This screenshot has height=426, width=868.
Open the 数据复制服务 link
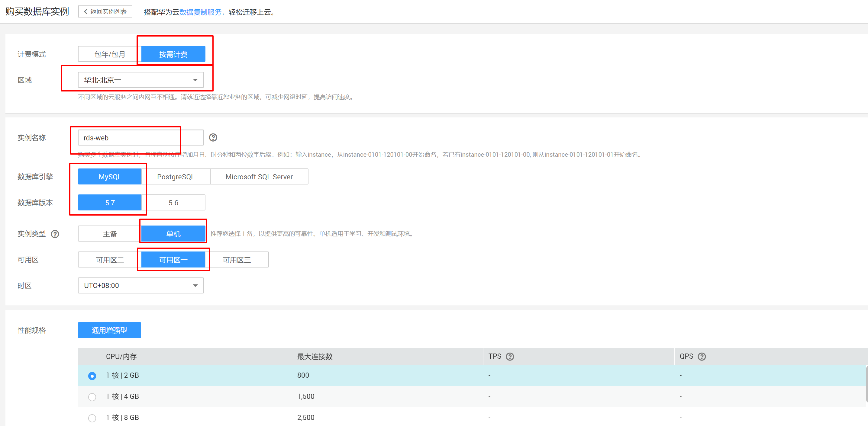pyautogui.click(x=200, y=12)
